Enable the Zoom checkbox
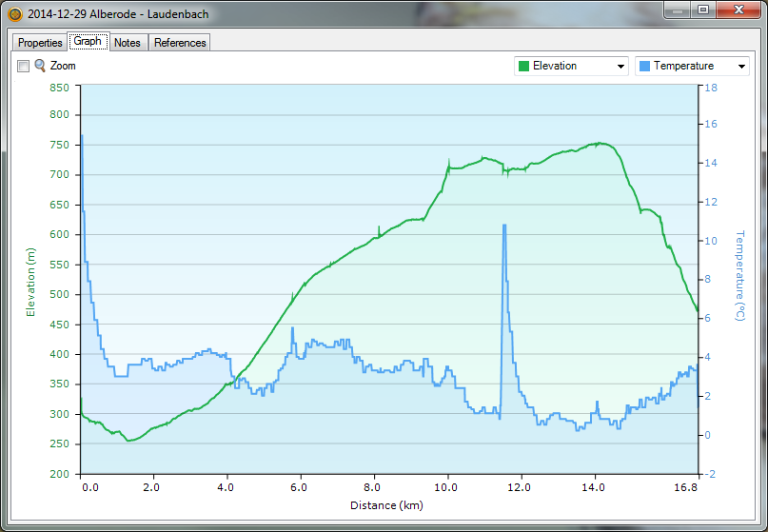768x532 pixels. point(24,67)
